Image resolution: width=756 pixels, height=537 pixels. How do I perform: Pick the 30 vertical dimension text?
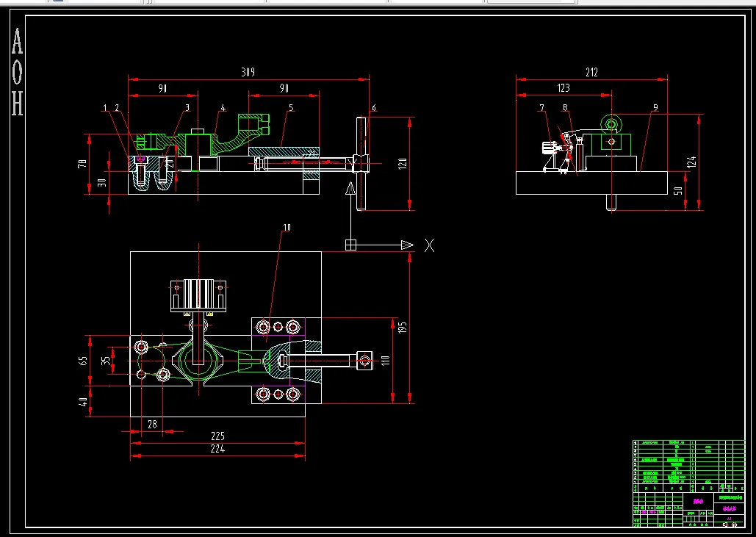pos(103,183)
